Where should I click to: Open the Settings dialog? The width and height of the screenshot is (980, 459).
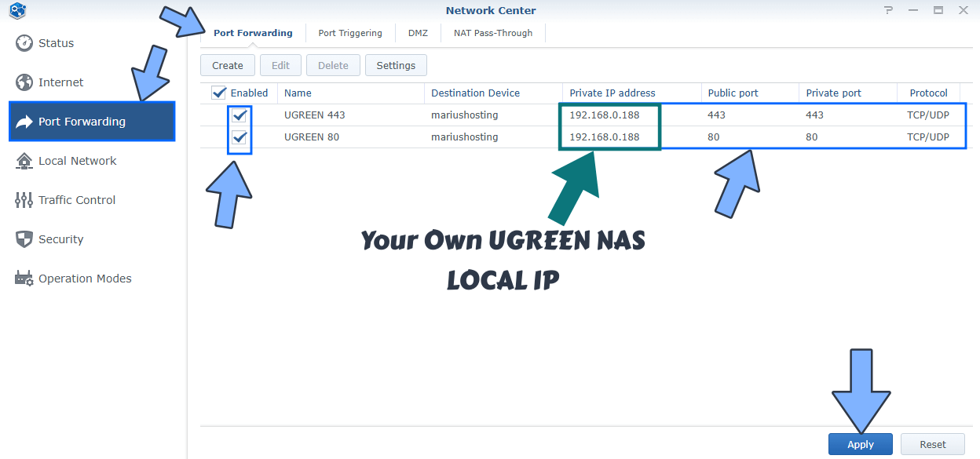pos(396,65)
